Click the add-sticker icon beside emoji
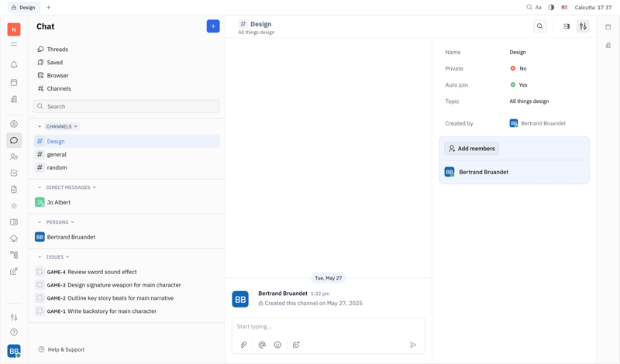The height and width of the screenshot is (364, 620). 296,345
